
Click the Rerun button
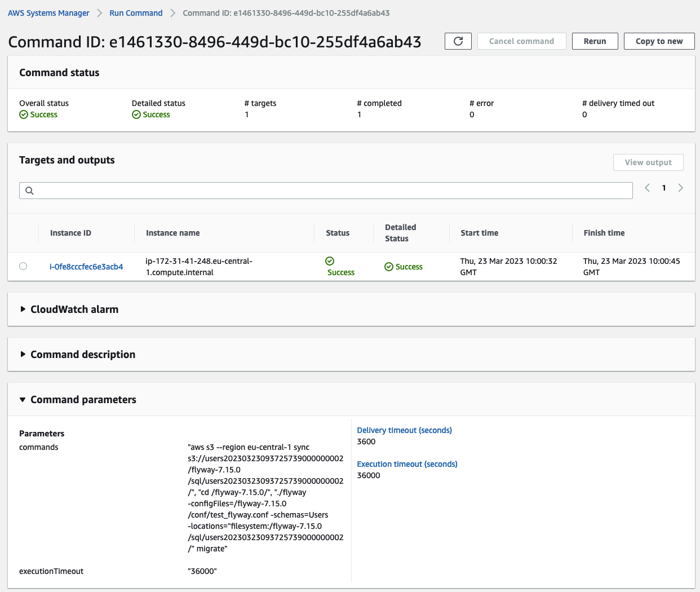pyautogui.click(x=595, y=41)
